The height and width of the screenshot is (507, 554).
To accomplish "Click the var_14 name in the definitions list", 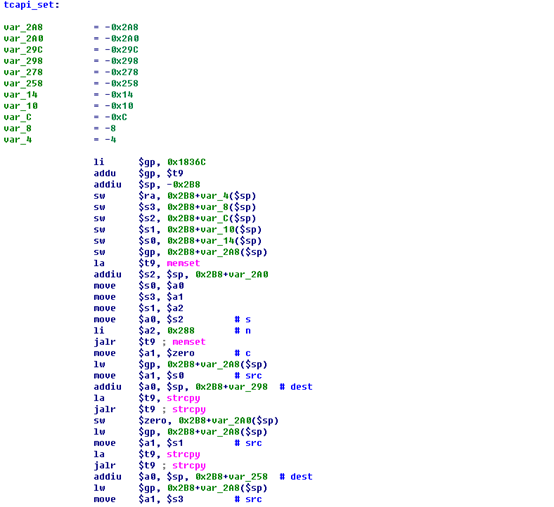I will pos(20,95).
